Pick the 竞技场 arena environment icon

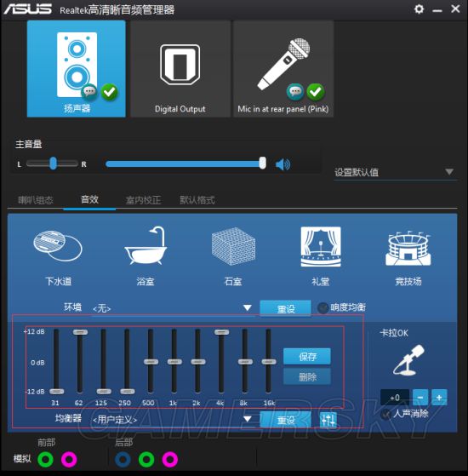(x=408, y=249)
